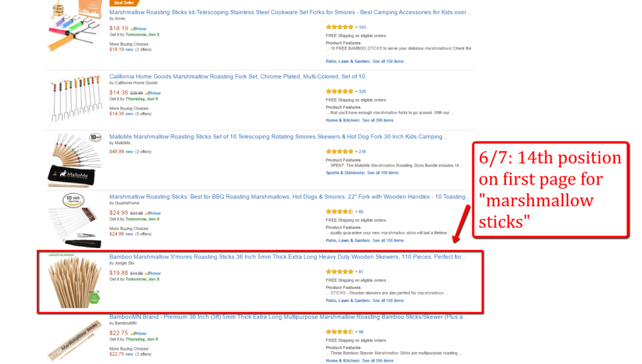The height and width of the screenshot is (364, 642).
Task: Click the Prime badge next to $18.19
Action: 139,28
